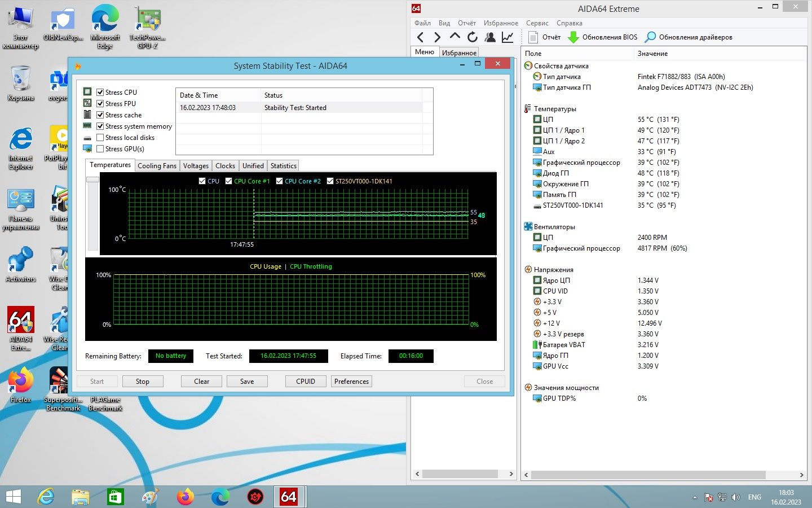Open the Statistics tab

[x=283, y=166]
